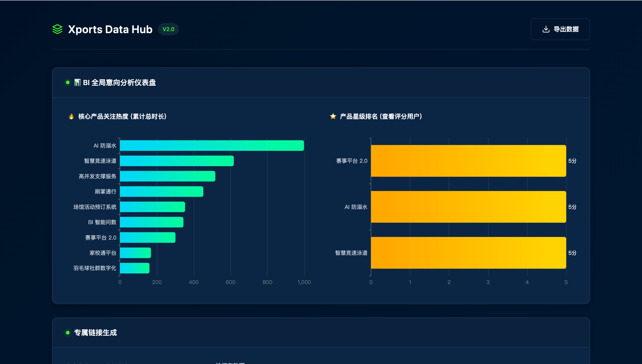Viewport: 642px width, 364px height.
Task: Click the star icon beside ranking title
Action: tap(333, 116)
